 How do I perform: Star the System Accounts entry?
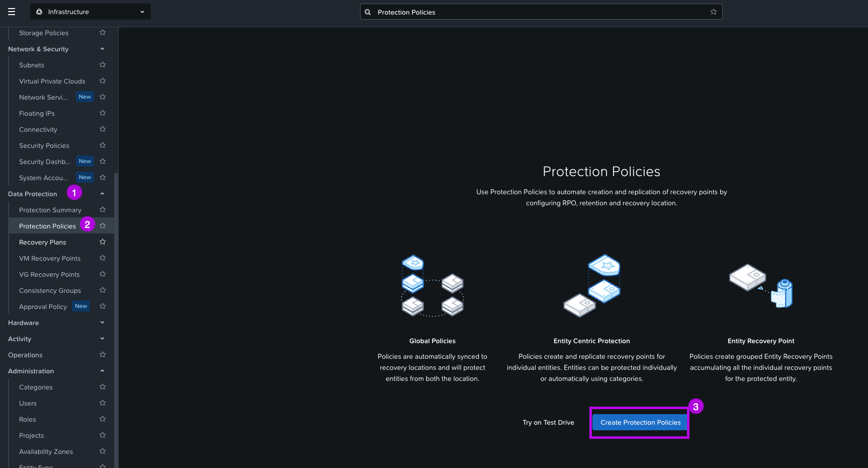pyautogui.click(x=103, y=178)
